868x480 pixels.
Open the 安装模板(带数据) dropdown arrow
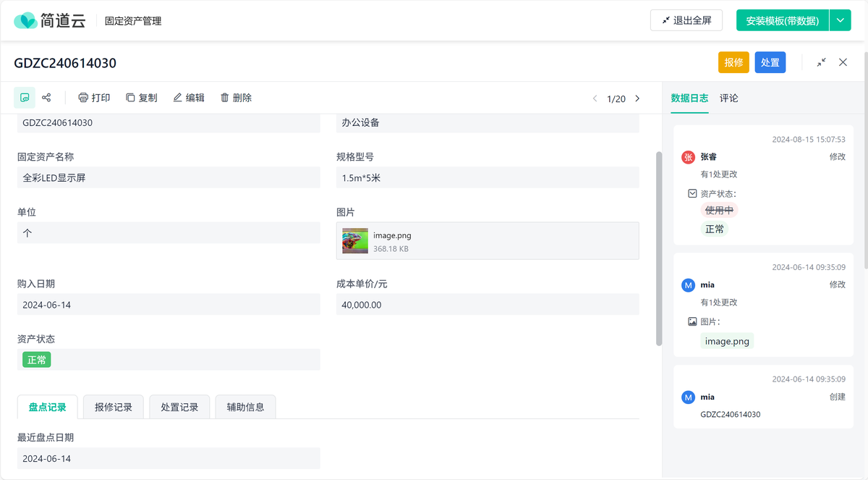(840, 20)
